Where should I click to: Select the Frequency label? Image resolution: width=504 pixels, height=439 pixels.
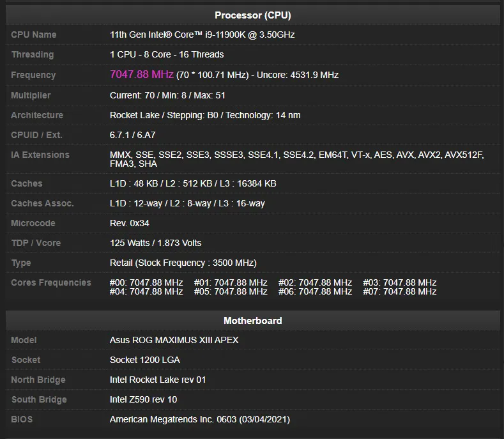click(33, 75)
